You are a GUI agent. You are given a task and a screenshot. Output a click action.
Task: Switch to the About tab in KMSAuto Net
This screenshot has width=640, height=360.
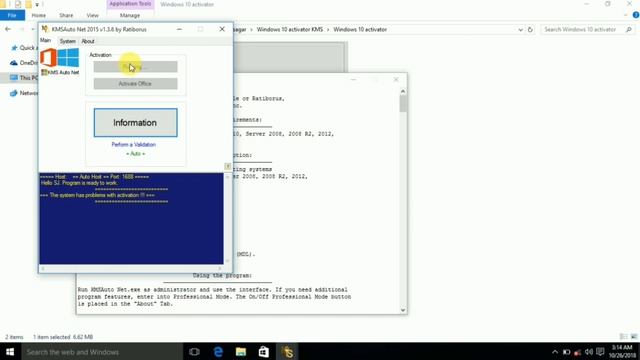(x=88, y=41)
